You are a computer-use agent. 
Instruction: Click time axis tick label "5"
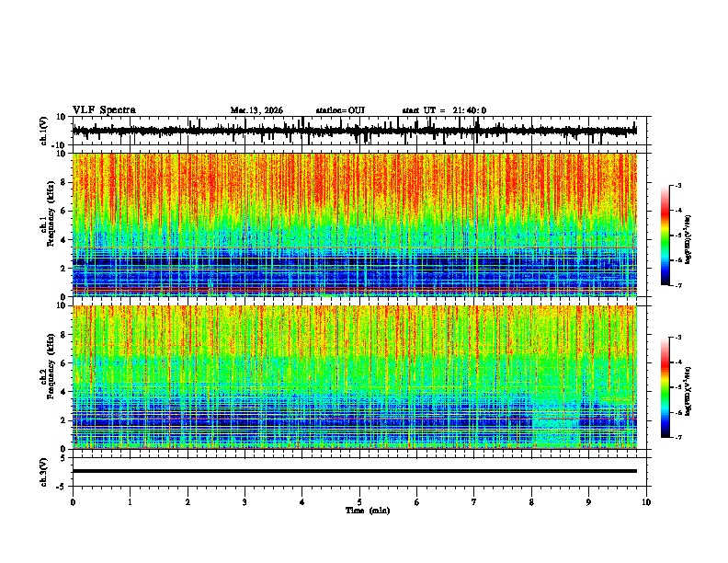359,502
